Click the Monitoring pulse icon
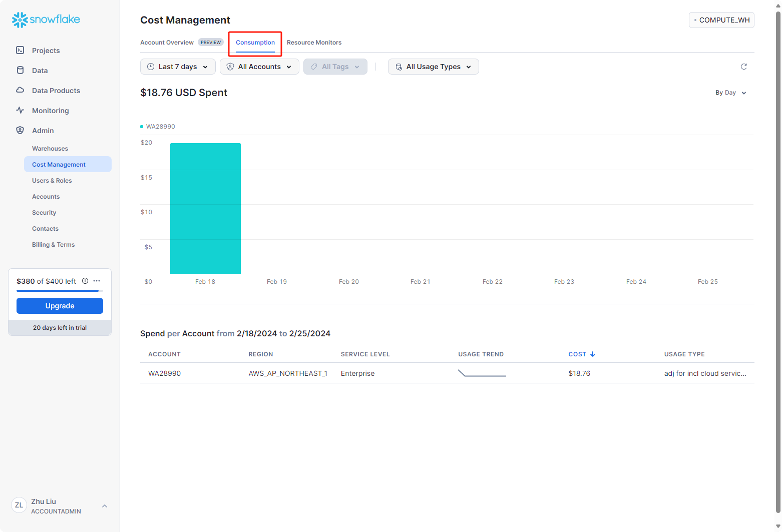The width and height of the screenshot is (782, 532). click(x=20, y=110)
